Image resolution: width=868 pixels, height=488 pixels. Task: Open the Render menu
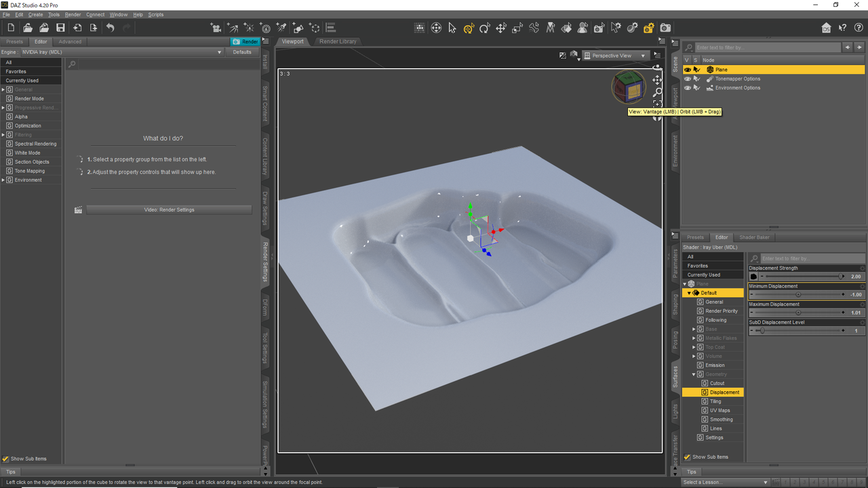pyautogui.click(x=73, y=14)
